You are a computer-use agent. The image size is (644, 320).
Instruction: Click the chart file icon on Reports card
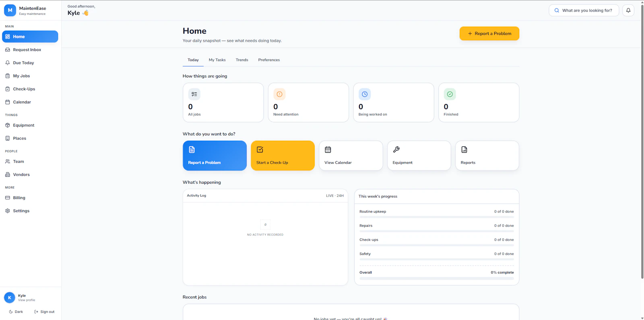pyautogui.click(x=464, y=150)
